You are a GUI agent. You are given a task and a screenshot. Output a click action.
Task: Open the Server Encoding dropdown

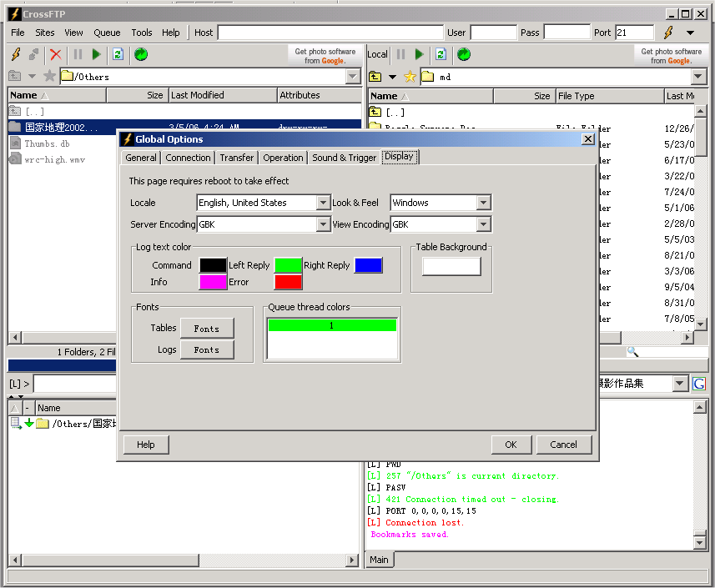click(x=324, y=224)
